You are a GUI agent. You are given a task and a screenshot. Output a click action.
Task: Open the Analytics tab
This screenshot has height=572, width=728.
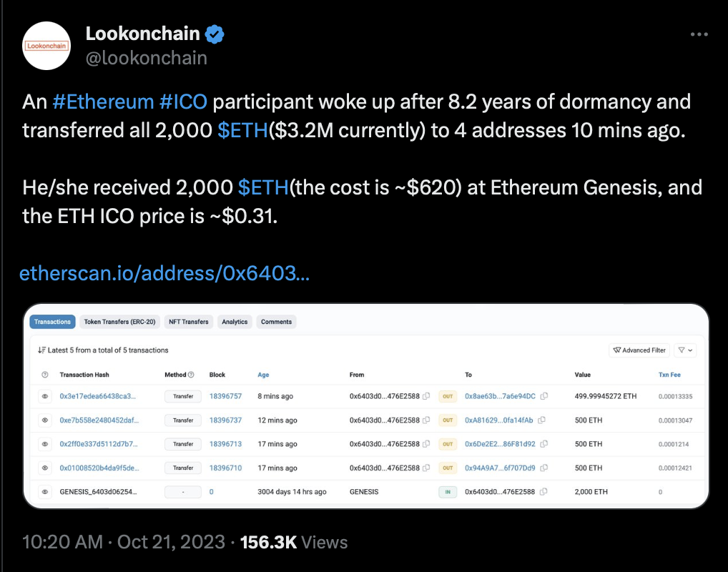235,322
